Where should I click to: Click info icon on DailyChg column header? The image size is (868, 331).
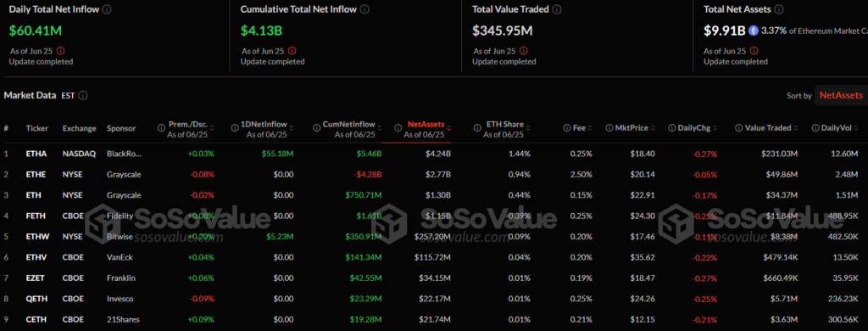click(672, 128)
